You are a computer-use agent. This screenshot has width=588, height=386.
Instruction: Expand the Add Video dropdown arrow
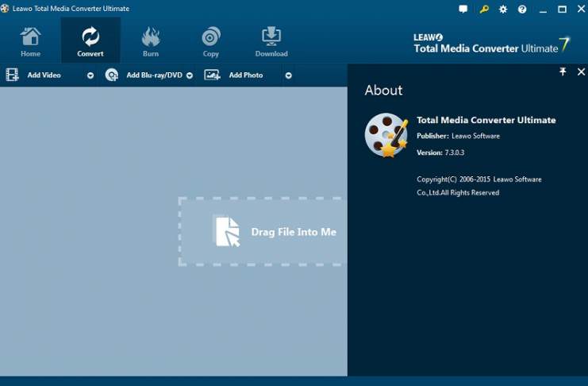point(90,75)
